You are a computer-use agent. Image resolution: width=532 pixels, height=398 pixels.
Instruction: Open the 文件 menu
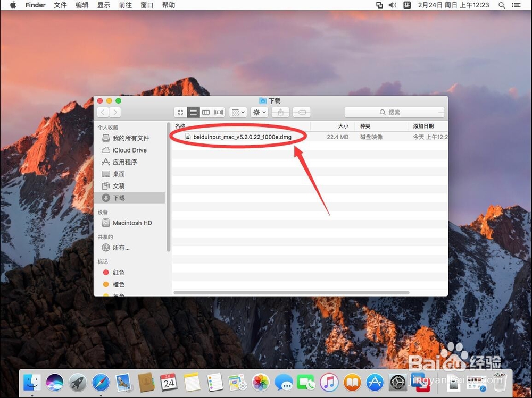61,5
